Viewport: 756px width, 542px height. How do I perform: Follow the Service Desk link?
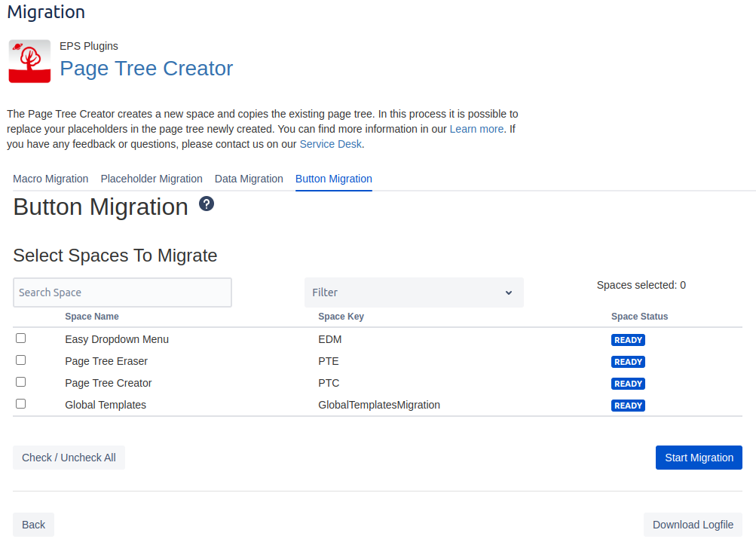tap(330, 144)
